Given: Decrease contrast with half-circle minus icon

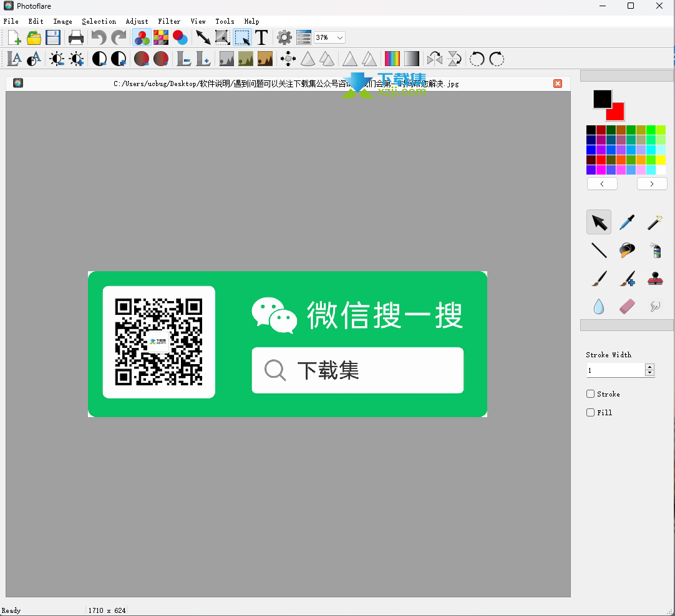Looking at the screenshot, I should [x=99, y=59].
